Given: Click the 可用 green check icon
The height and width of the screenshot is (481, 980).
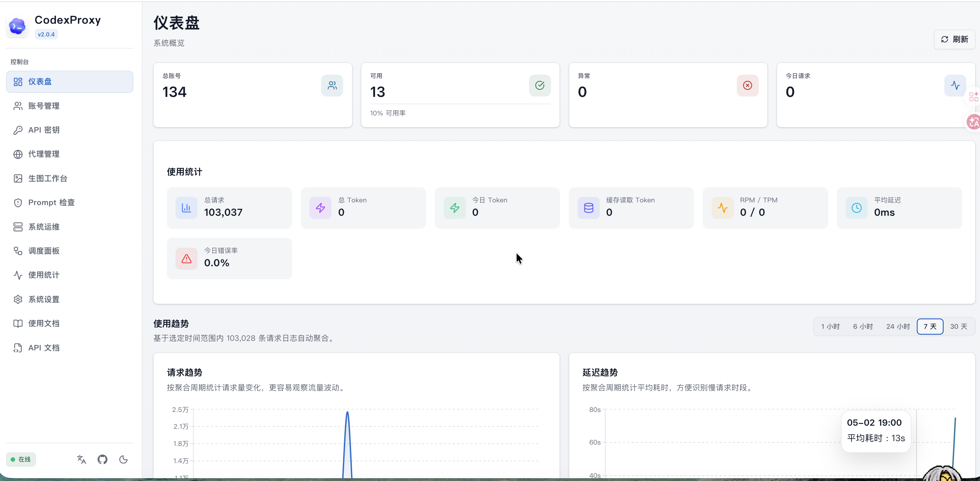Looking at the screenshot, I should coord(539,85).
